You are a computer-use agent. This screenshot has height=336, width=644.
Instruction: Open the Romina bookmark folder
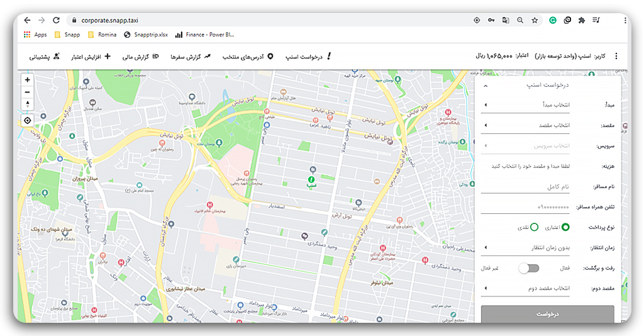pyautogui.click(x=103, y=35)
